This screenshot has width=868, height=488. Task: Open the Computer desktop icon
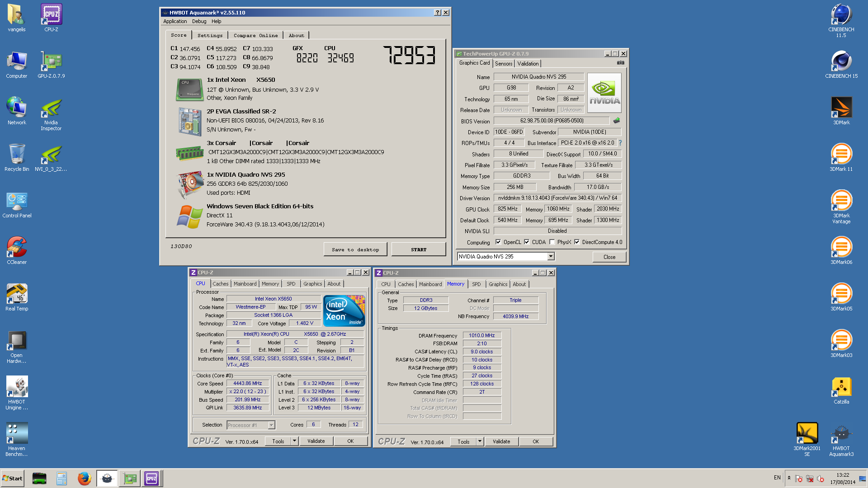[17, 65]
